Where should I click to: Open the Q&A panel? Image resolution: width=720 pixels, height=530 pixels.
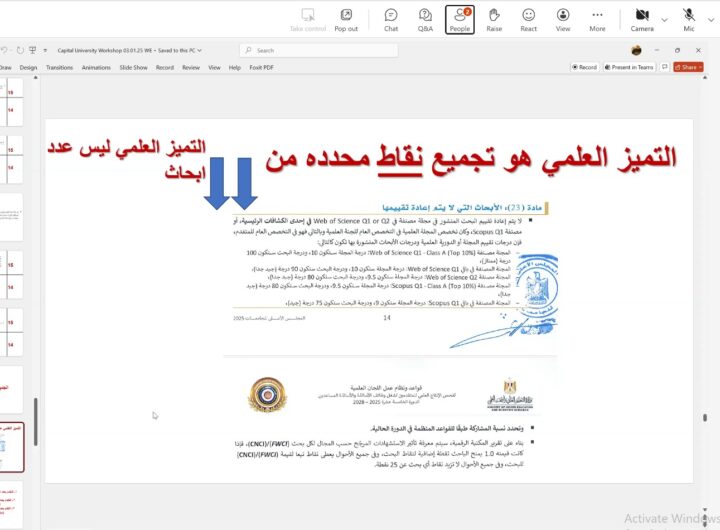(425, 19)
